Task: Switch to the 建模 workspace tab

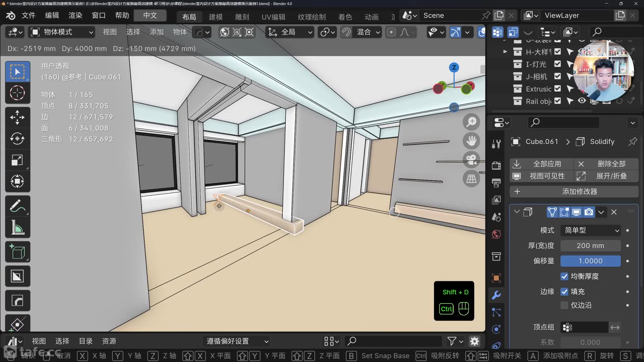Action: pos(216,17)
